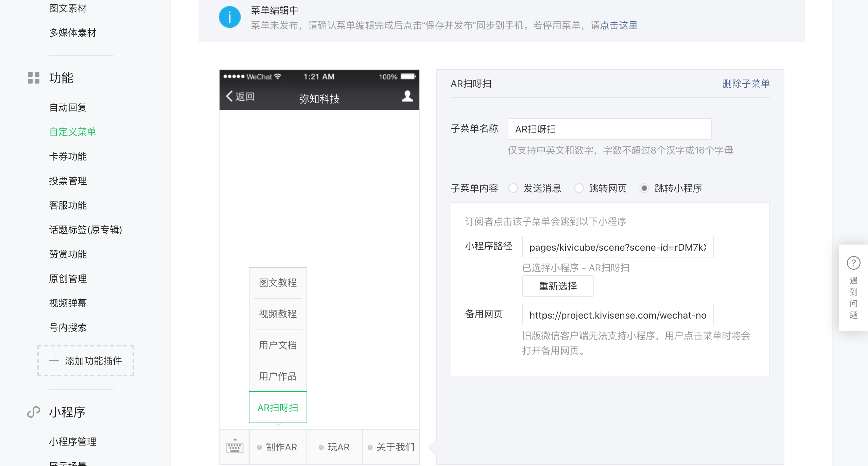Image resolution: width=868 pixels, height=466 pixels.
Task: Expand the 关于我们 bottom menu
Action: pos(392,447)
